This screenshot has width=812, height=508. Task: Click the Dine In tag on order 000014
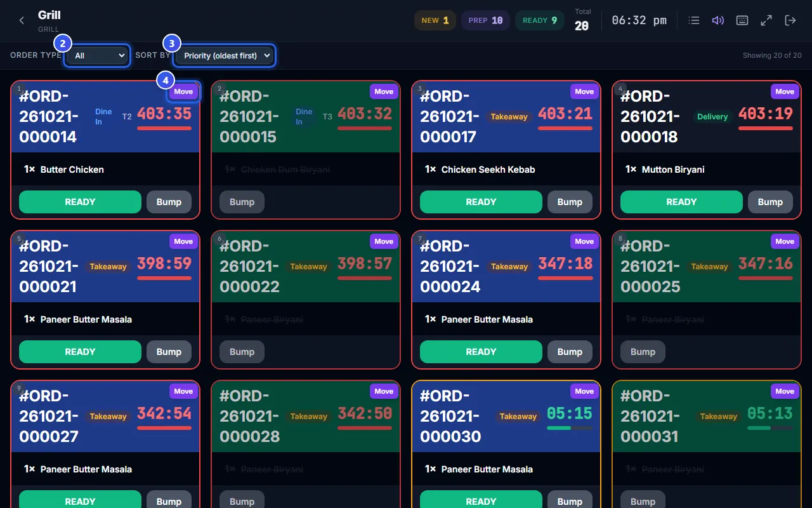coord(103,117)
